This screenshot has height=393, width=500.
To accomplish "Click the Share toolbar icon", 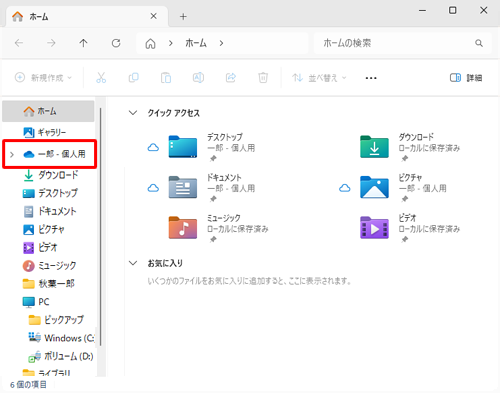I will click(231, 78).
